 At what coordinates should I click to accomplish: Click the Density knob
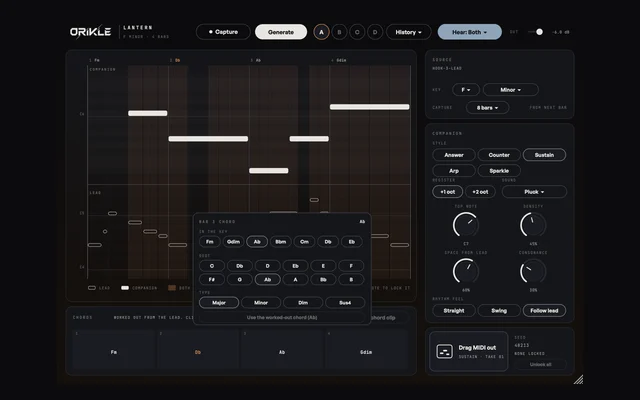pyautogui.click(x=533, y=224)
